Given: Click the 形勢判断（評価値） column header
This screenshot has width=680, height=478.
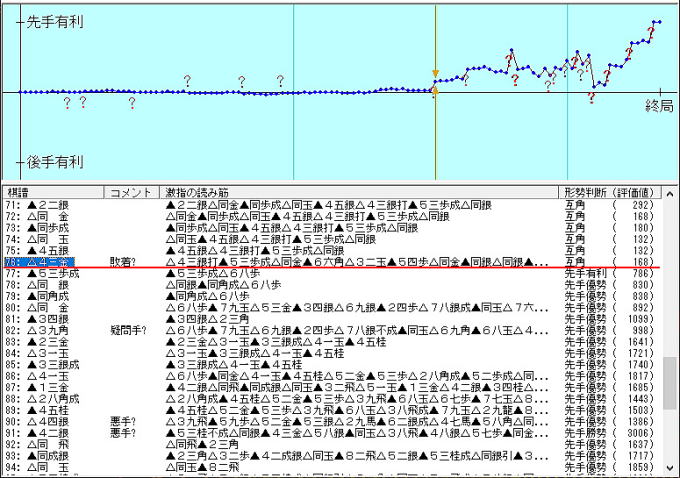Looking at the screenshot, I should click(x=611, y=192).
